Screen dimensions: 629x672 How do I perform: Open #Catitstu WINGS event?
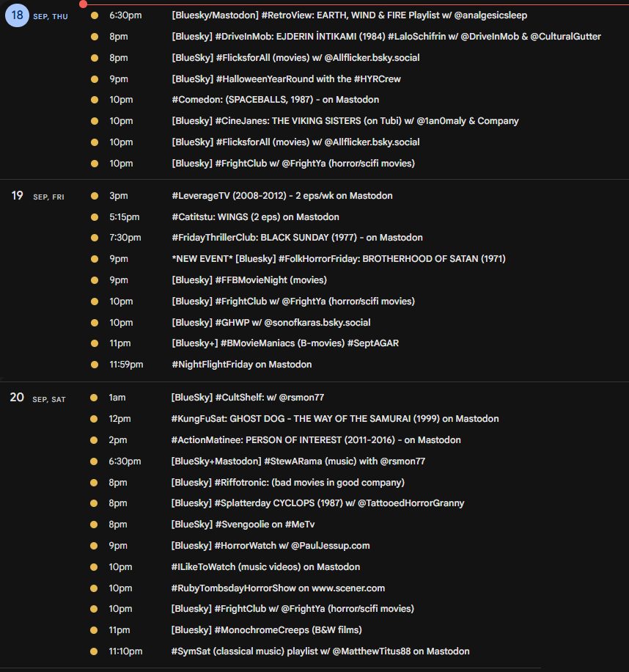pyautogui.click(x=255, y=217)
